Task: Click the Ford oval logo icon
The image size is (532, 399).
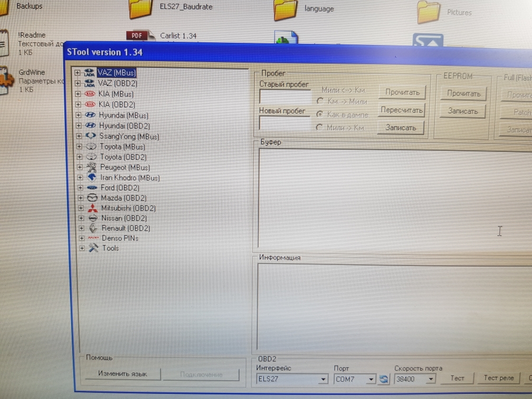Action: tap(92, 188)
